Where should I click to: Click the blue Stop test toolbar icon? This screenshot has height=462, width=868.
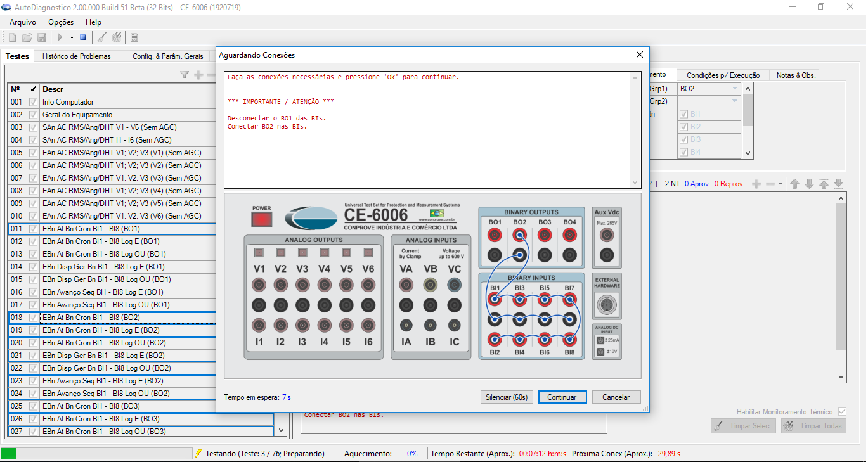click(82, 37)
